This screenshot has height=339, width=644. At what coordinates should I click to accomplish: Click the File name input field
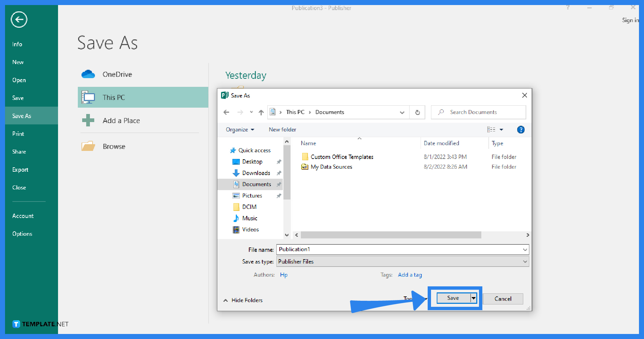(399, 249)
